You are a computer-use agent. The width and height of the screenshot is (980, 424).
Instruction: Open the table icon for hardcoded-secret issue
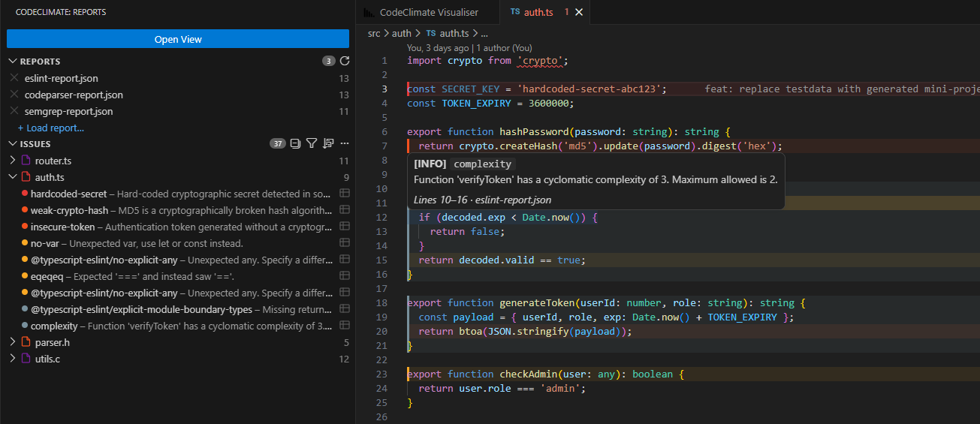click(x=345, y=194)
